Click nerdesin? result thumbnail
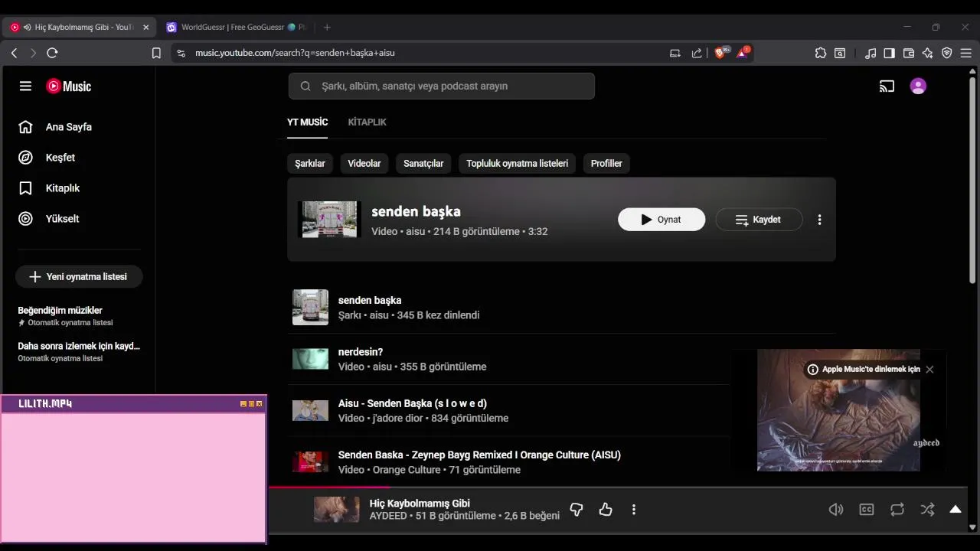 310,359
